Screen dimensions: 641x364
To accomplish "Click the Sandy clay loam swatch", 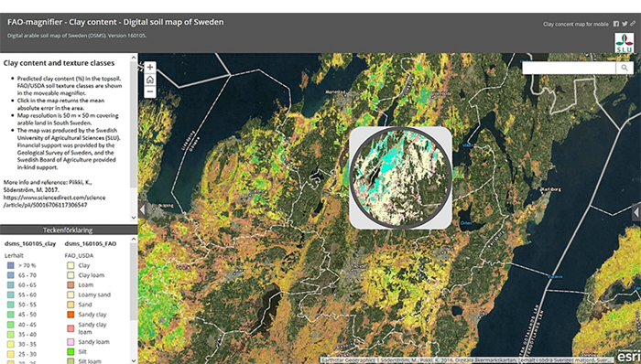I will pos(71,328).
